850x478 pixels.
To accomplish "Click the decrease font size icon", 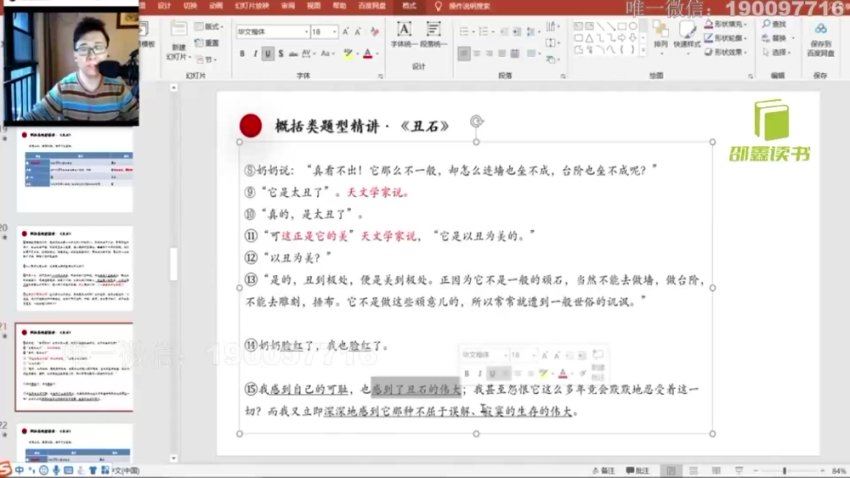I will coord(358,32).
